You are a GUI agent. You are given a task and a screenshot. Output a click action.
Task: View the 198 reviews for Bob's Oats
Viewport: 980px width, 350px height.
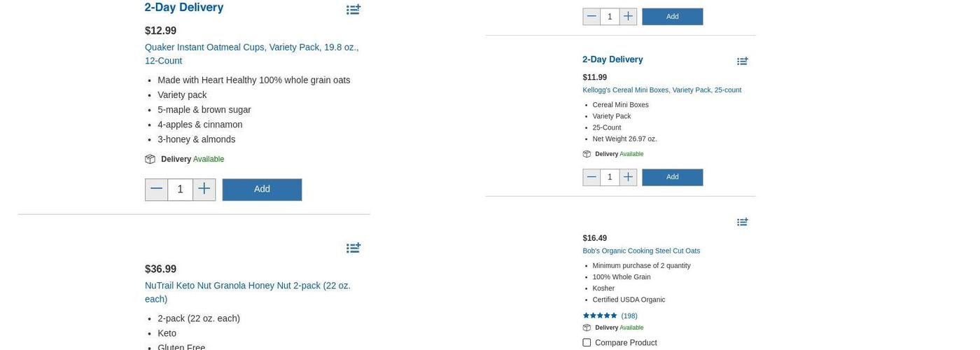[629, 316]
